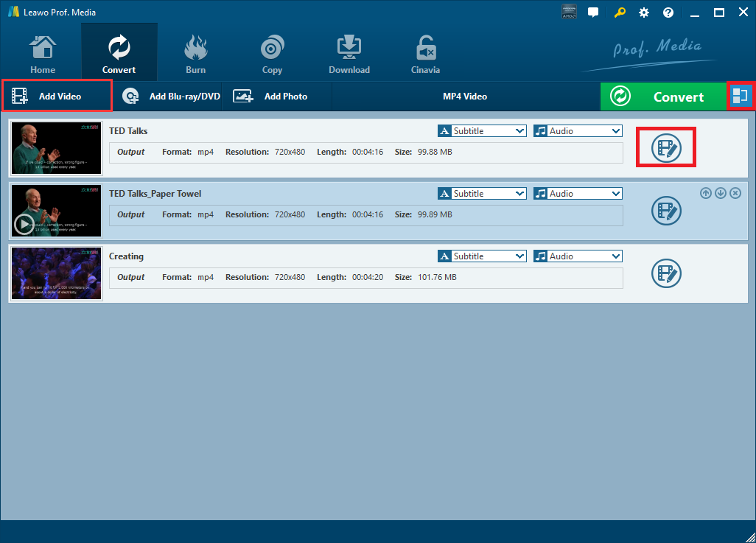Click the Add Photo button
The width and height of the screenshot is (756, 543).
point(270,97)
